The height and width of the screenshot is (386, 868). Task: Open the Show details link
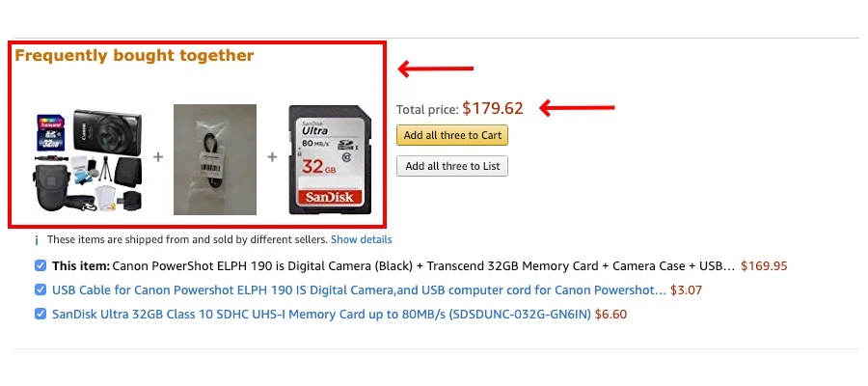tap(362, 239)
